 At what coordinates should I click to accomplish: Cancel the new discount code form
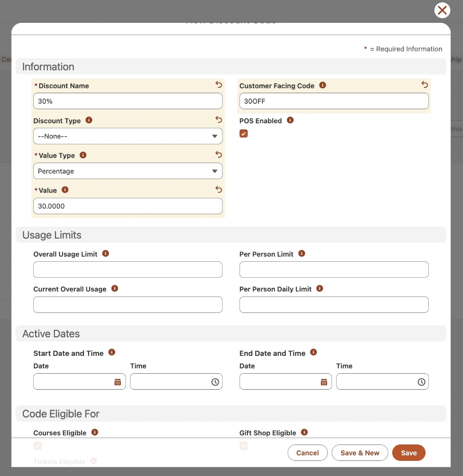click(307, 453)
